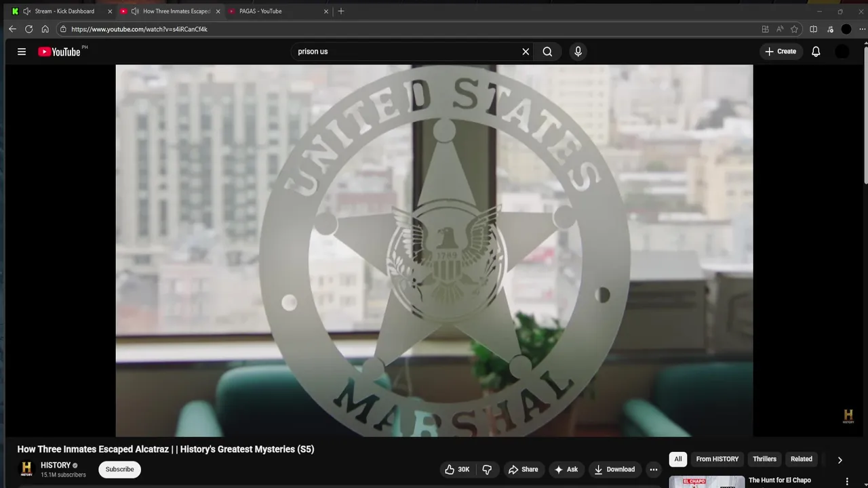Click the HISTORY watermark in video

(x=848, y=416)
